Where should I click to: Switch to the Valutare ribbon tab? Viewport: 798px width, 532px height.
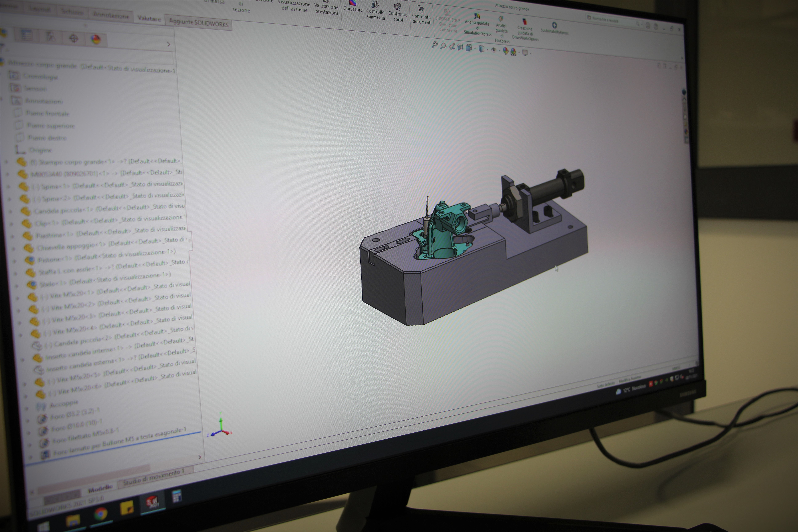[x=149, y=19]
